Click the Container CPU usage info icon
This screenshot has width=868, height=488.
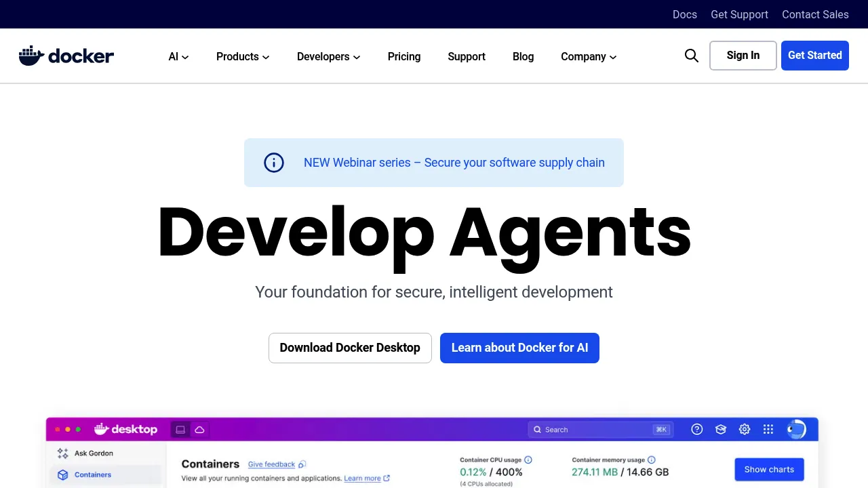click(528, 460)
